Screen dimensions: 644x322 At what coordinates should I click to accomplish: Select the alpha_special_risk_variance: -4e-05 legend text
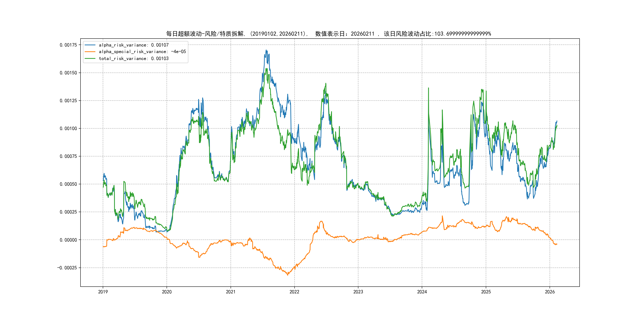tap(142, 52)
